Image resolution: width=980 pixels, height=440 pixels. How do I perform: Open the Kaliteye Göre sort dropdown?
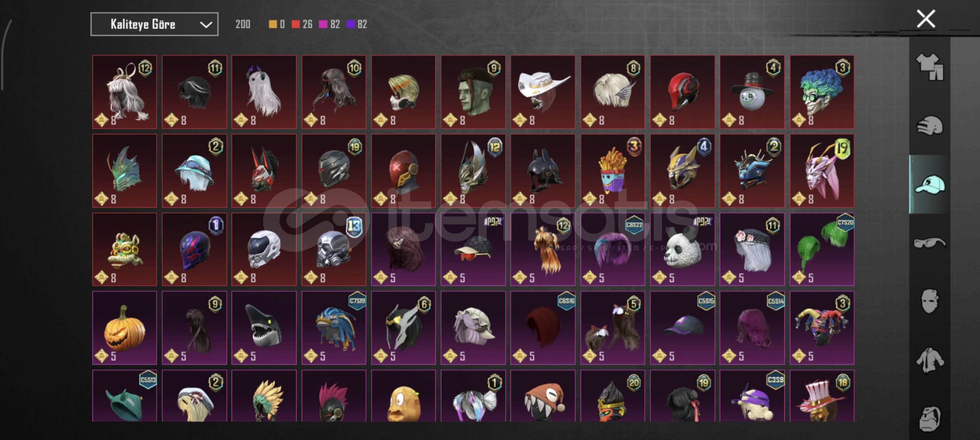pos(154,24)
